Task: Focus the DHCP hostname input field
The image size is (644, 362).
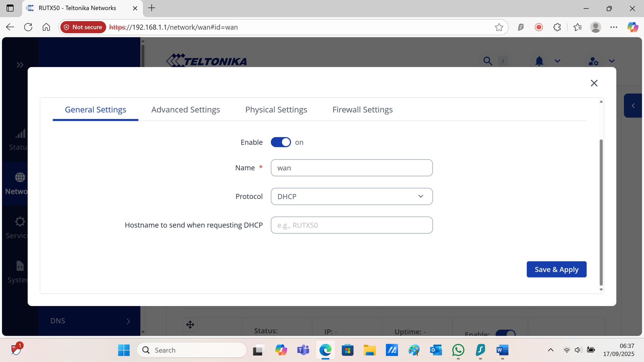Action: (x=352, y=225)
